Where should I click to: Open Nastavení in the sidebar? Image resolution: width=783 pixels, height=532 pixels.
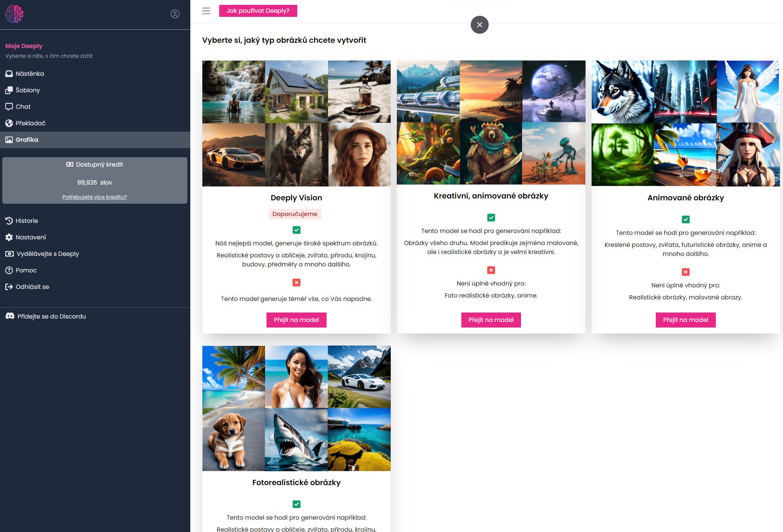(95, 237)
